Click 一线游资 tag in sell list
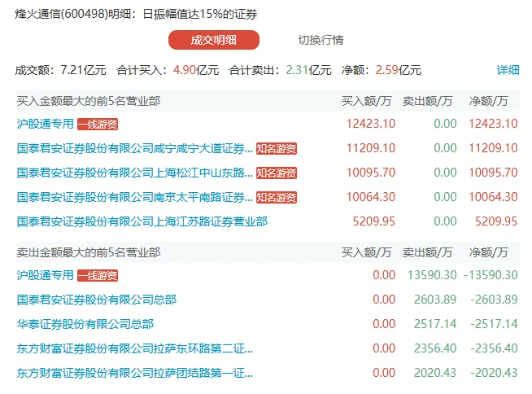 click(x=98, y=275)
